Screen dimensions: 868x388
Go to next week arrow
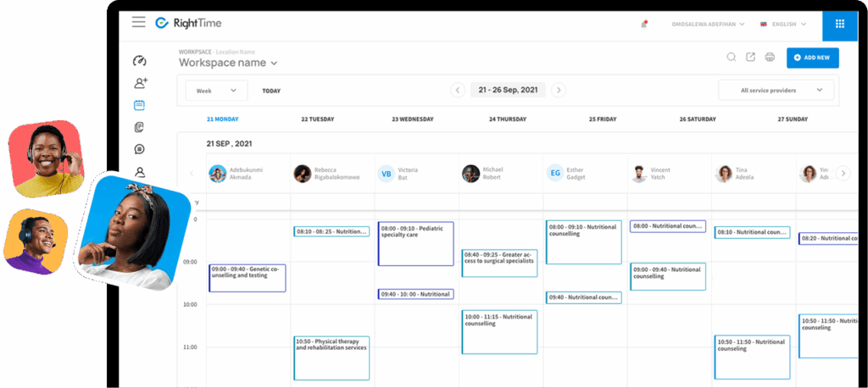click(559, 90)
